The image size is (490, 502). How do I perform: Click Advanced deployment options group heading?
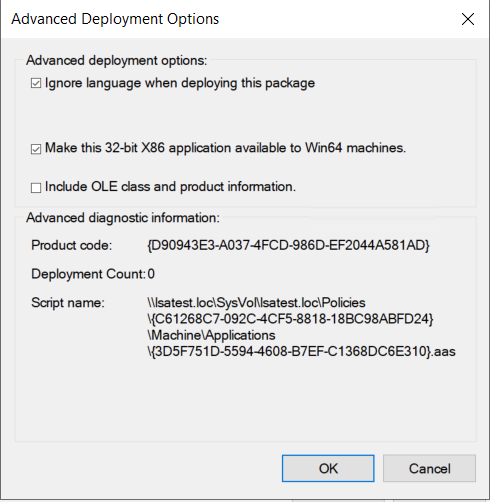point(117,60)
